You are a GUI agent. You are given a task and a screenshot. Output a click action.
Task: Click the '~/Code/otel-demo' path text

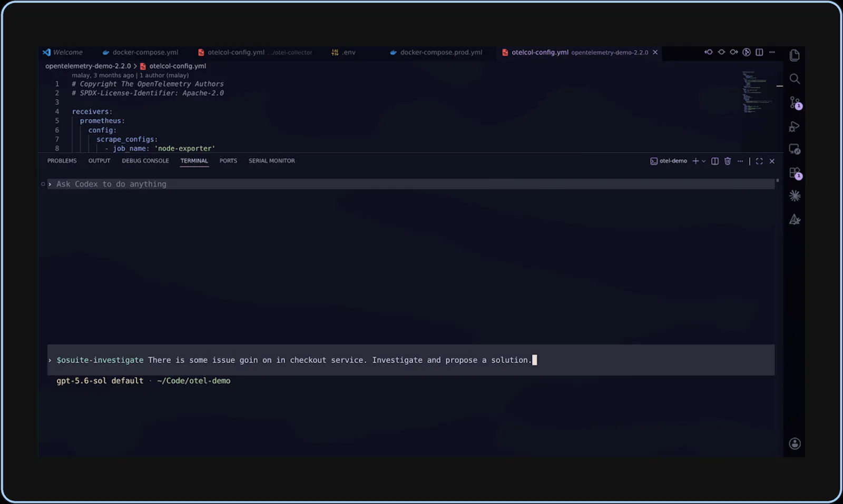(x=193, y=381)
